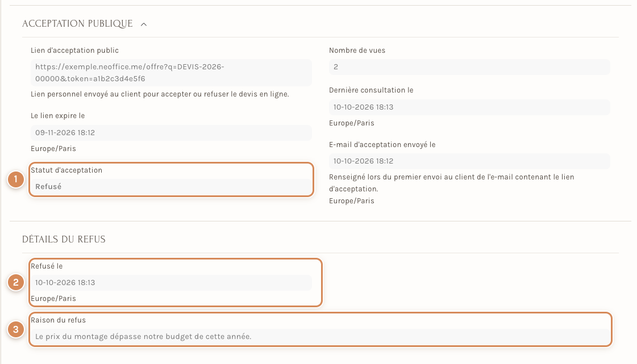The width and height of the screenshot is (637, 364).
Task: Select the public acceptance link URL field
Action: coord(171,73)
